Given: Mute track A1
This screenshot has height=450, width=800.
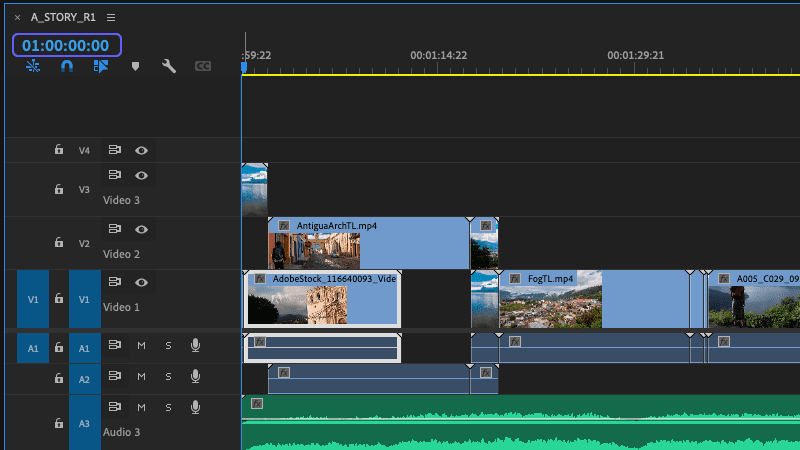Looking at the screenshot, I should (x=141, y=345).
